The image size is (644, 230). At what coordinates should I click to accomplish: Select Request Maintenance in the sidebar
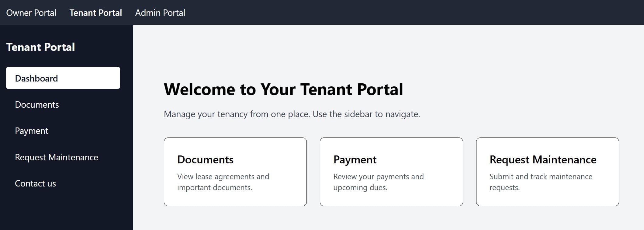tap(57, 157)
